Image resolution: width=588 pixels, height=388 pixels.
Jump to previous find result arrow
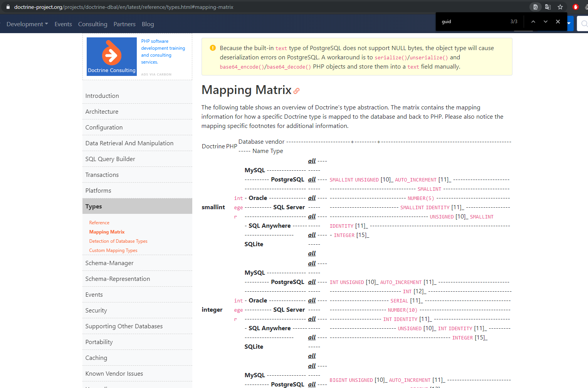tap(533, 22)
